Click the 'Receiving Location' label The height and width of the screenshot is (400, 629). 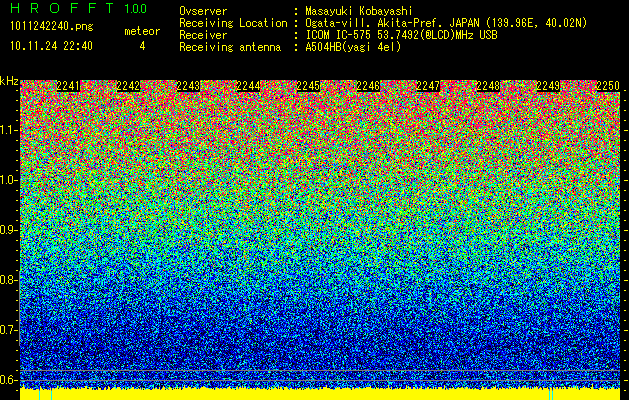click(x=233, y=23)
